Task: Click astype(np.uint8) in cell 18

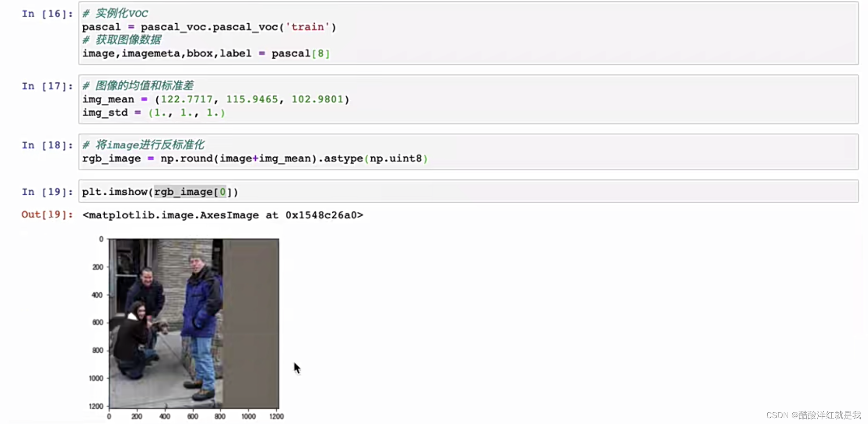Action: [x=376, y=158]
